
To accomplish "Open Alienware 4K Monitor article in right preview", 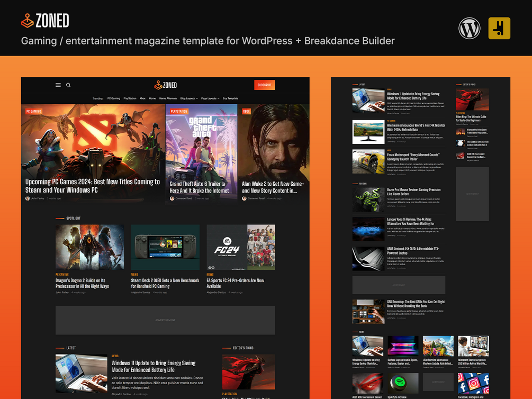I will [x=416, y=127].
